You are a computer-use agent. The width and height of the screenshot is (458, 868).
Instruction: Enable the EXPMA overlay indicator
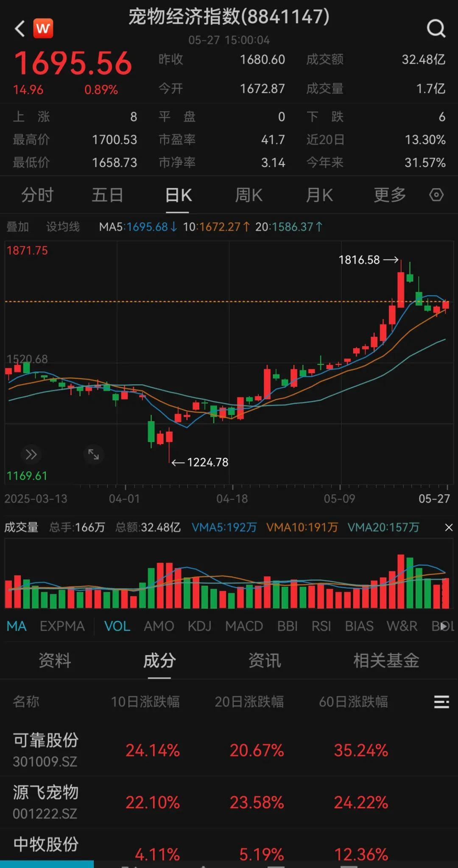tap(62, 626)
